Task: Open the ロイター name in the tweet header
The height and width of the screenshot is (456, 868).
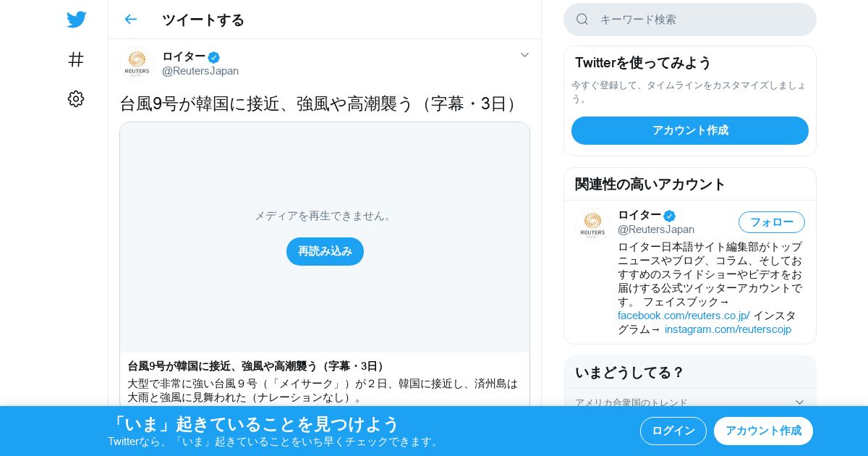Action: (x=184, y=56)
